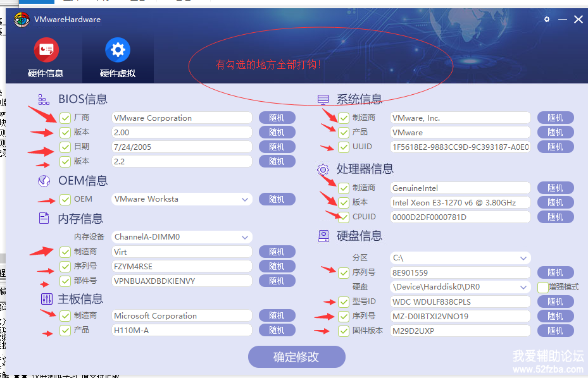The height and width of the screenshot is (378, 588).
Task: Toggle the memory 序列号 checkbox
Action: (x=65, y=266)
